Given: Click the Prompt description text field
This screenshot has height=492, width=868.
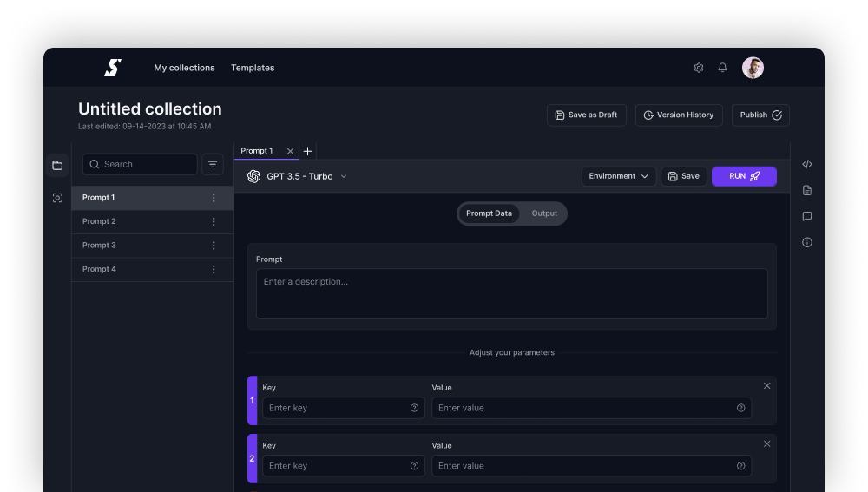Looking at the screenshot, I should (511, 293).
